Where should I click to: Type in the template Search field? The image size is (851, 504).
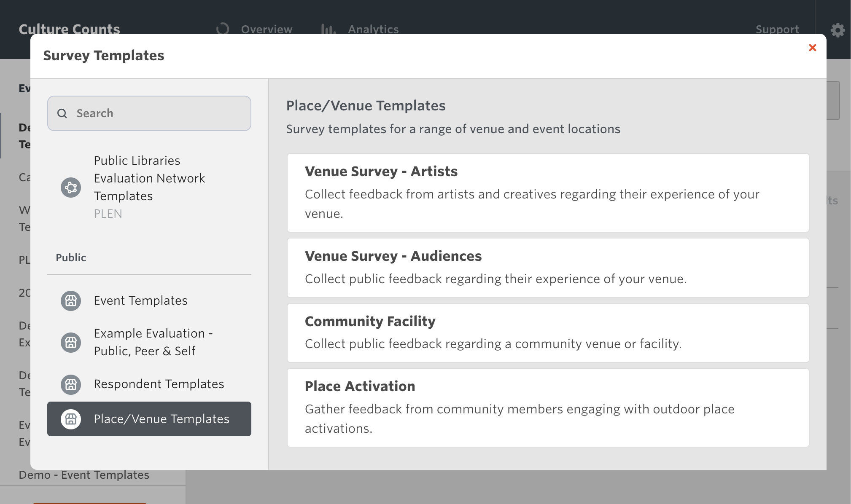160,113
